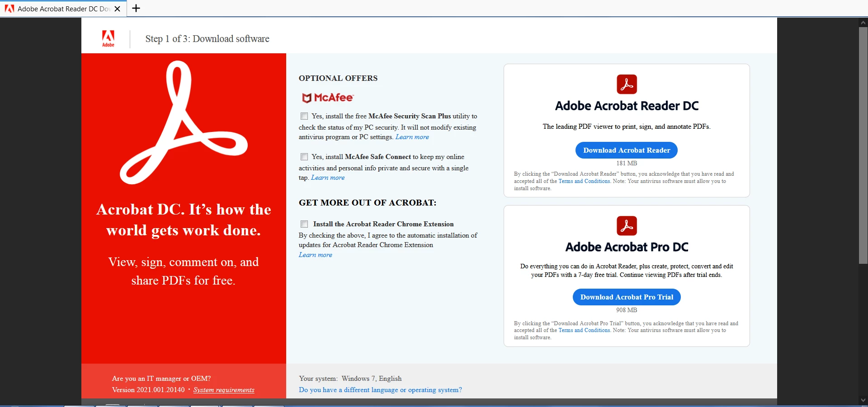The width and height of the screenshot is (868, 407).
Task: Click 'Your system: Windows 7, English' text
Action: coord(350,379)
